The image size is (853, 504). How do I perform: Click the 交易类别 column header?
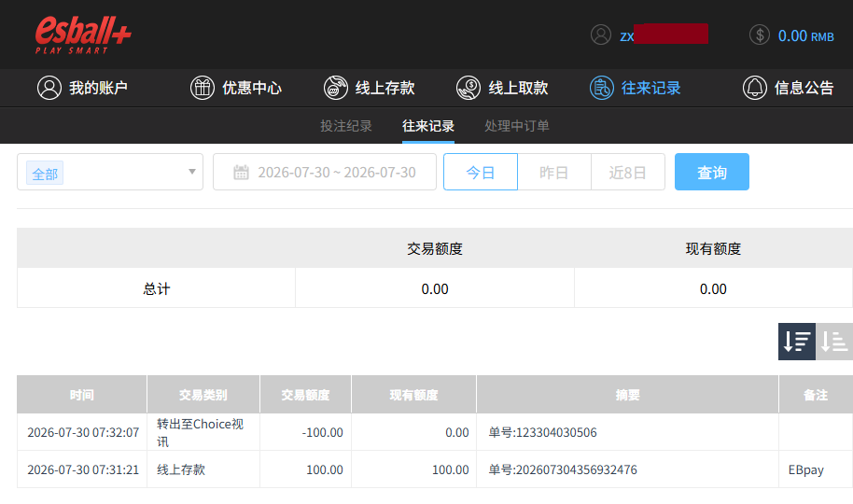203,395
